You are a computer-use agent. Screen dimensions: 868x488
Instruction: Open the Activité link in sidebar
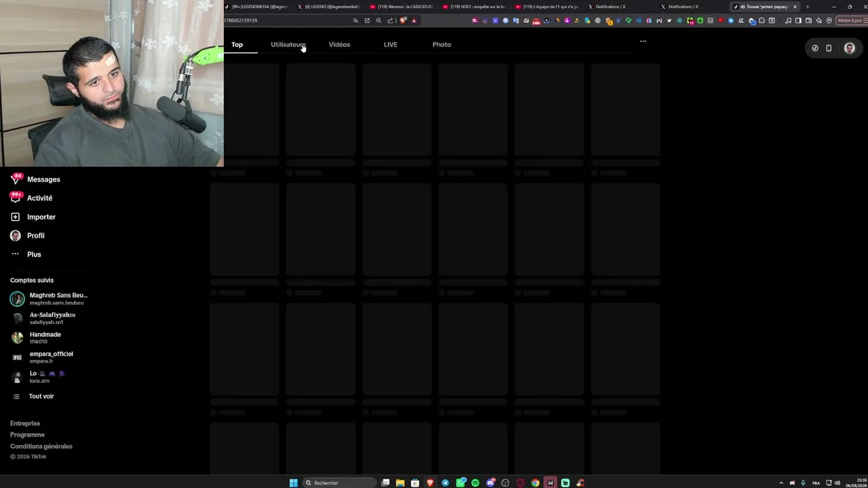click(40, 198)
